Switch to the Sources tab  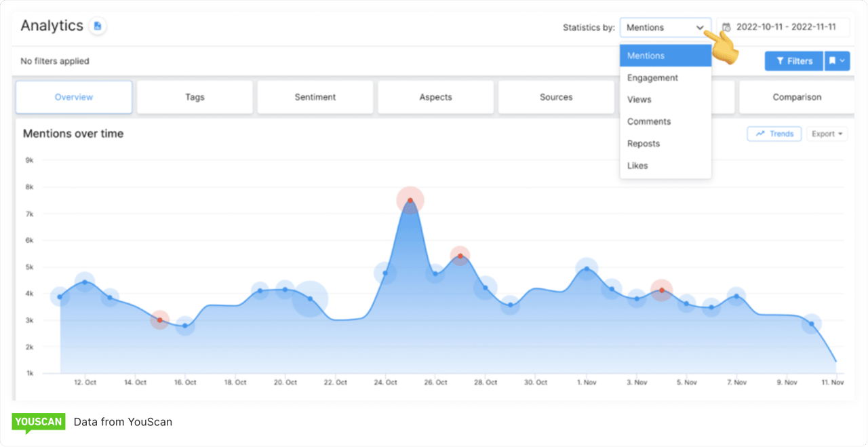pyautogui.click(x=556, y=97)
